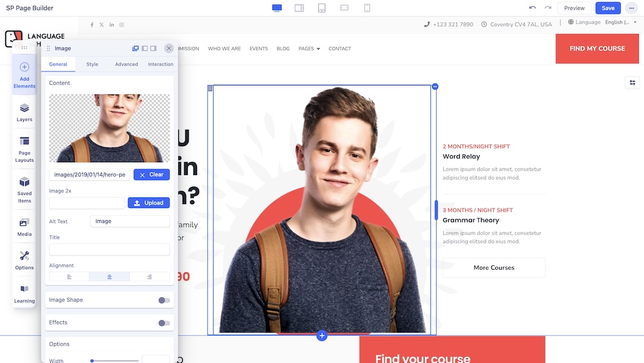644x363 pixels.
Task: Go to BLOG menu item
Action: pyautogui.click(x=283, y=48)
